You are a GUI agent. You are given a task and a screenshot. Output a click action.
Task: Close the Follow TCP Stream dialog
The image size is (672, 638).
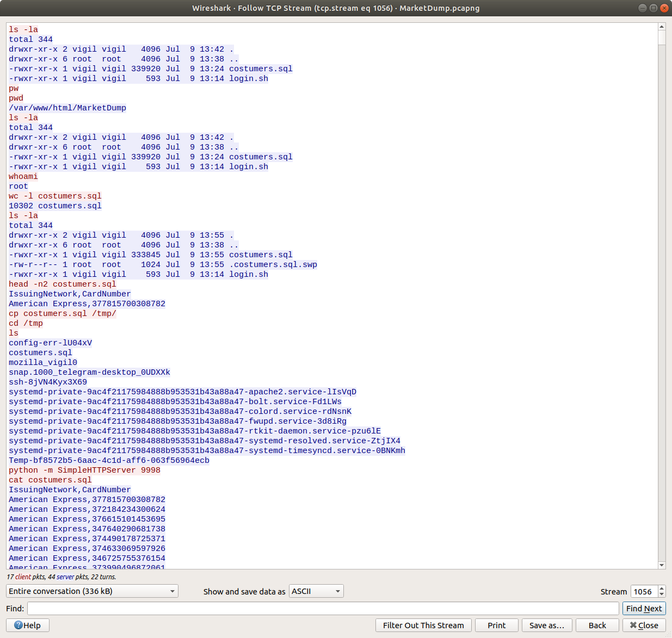(644, 625)
